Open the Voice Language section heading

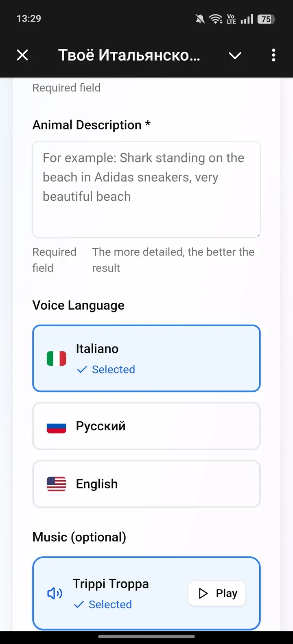pyautogui.click(x=78, y=305)
